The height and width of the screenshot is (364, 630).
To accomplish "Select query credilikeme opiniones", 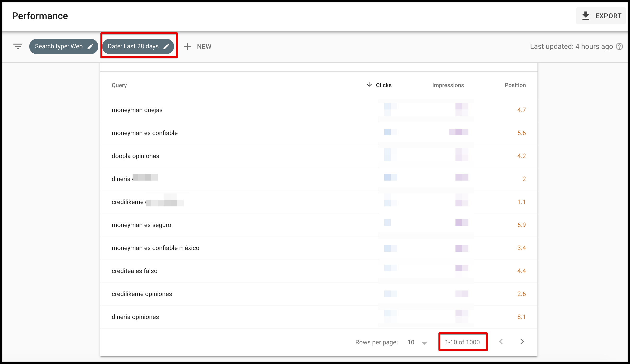I will tap(142, 294).
